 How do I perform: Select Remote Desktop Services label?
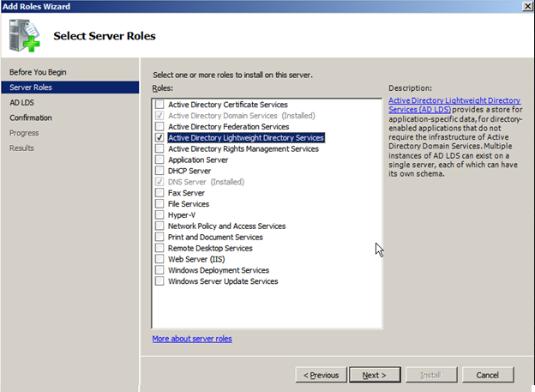point(210,248)
